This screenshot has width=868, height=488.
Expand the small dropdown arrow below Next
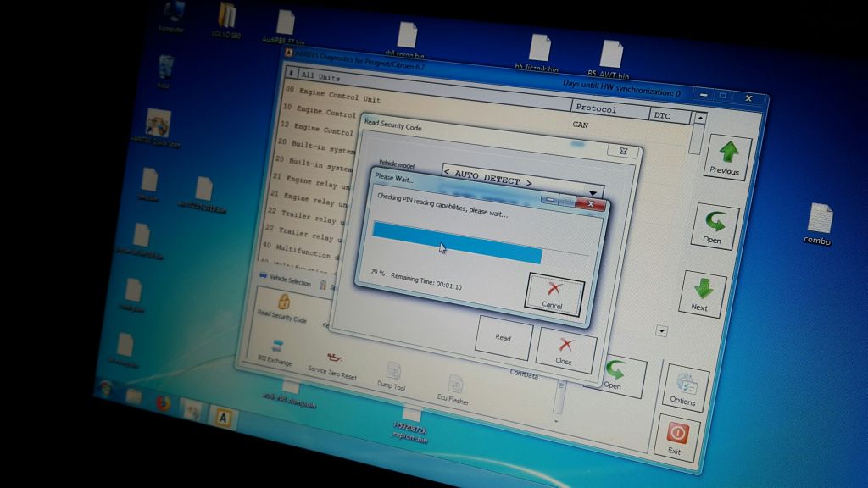661,331
